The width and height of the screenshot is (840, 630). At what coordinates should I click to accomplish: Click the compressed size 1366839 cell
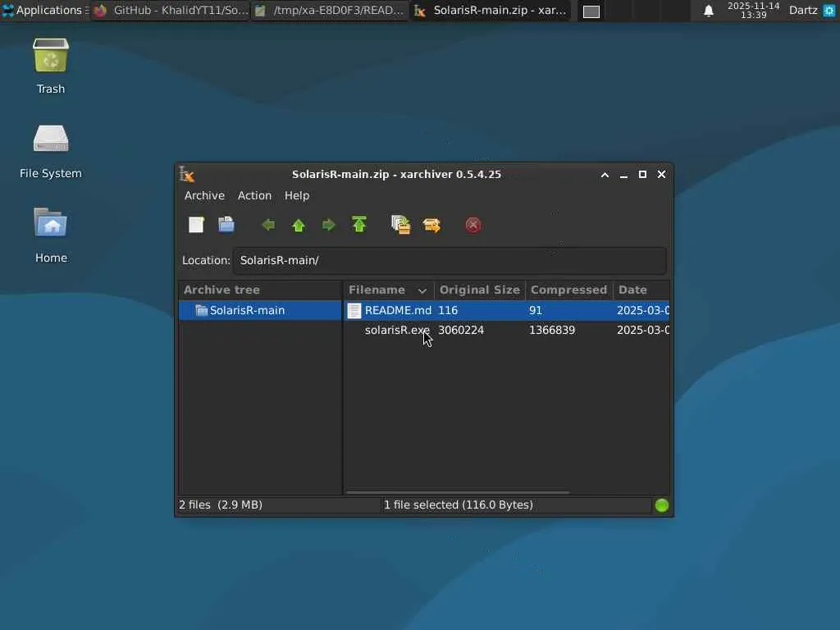tap(552, 330)
